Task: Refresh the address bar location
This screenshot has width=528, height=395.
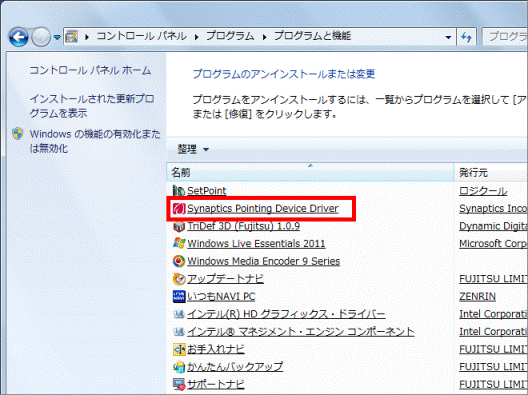Action: pos(466,37)
